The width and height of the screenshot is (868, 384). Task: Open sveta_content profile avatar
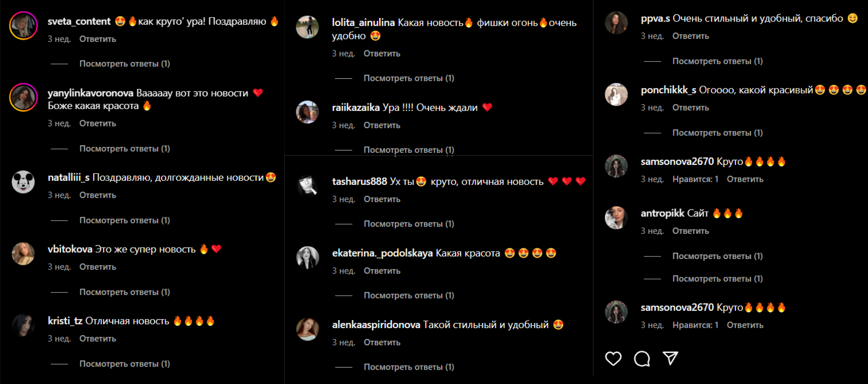click(x=23, y=25)
